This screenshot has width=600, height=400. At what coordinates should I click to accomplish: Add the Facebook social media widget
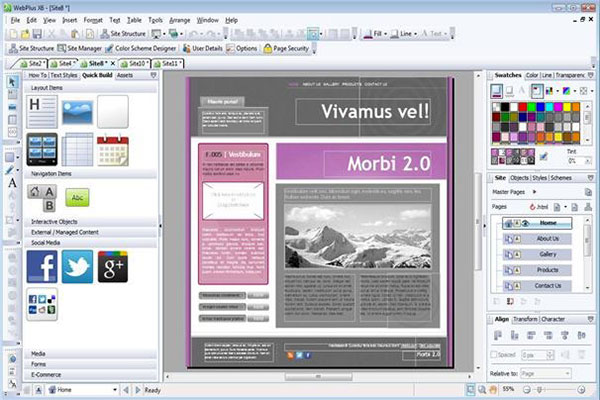tap(41, 266)
